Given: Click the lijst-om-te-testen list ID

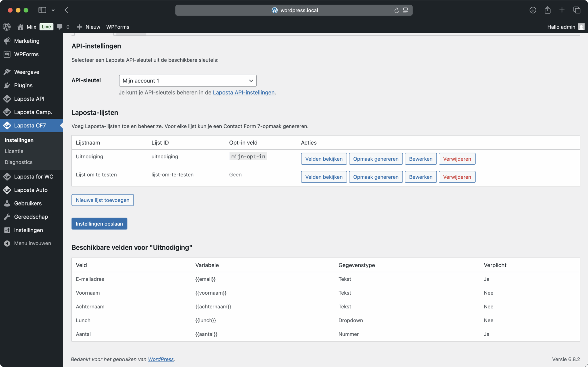Looking at the screenshot, I should [173, 174].
